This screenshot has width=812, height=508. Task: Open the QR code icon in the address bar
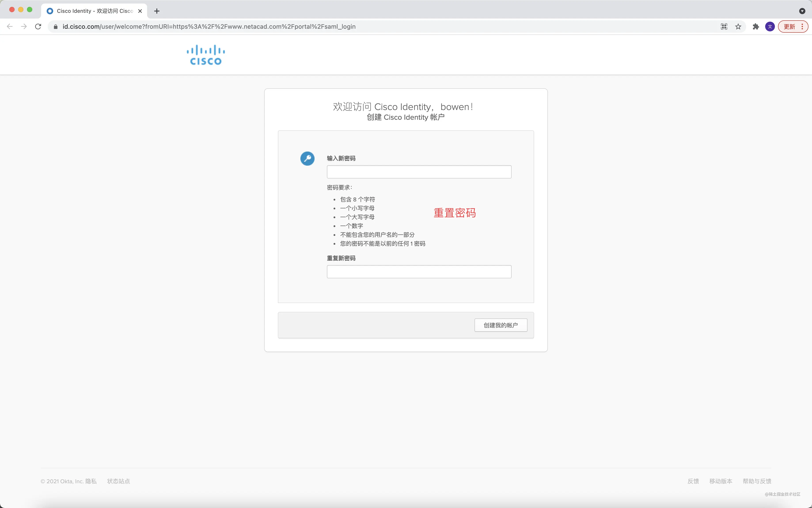pyautogui.click(x=724, y=27)
